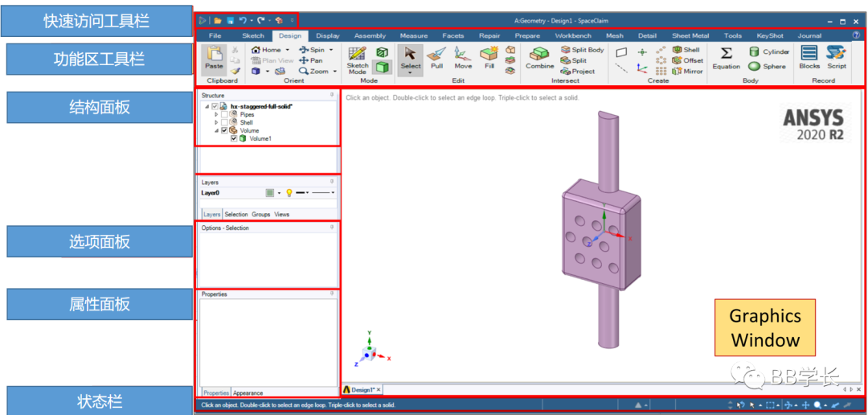Click the Shell tool in Create group
The width and height of the screenshot is (868, 415).
[x=686, y=50]
